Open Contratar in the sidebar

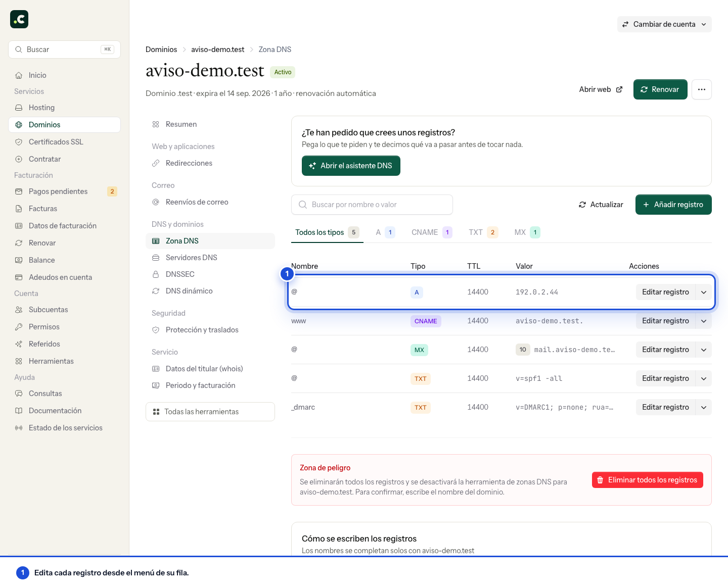point(64,159)
